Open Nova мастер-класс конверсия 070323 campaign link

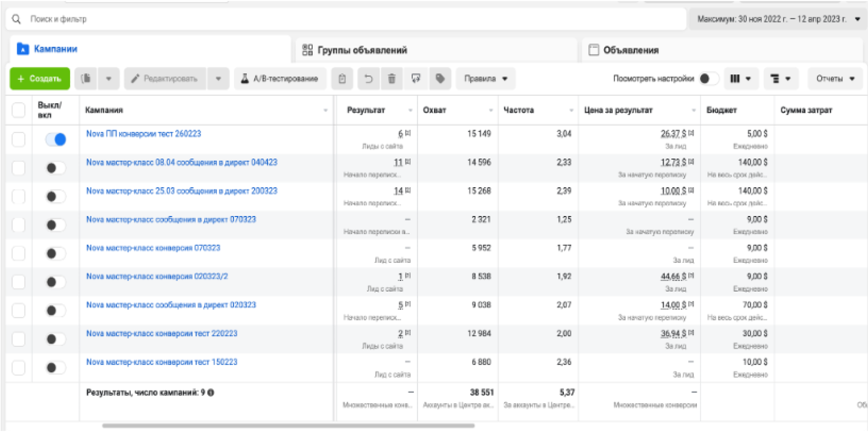153,248
